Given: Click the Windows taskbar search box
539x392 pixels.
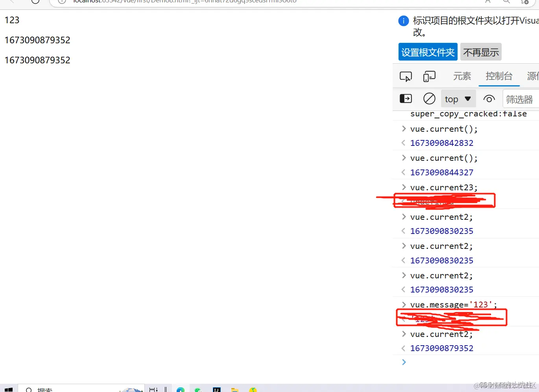Looking at the screenshot, I should point(81,388).
